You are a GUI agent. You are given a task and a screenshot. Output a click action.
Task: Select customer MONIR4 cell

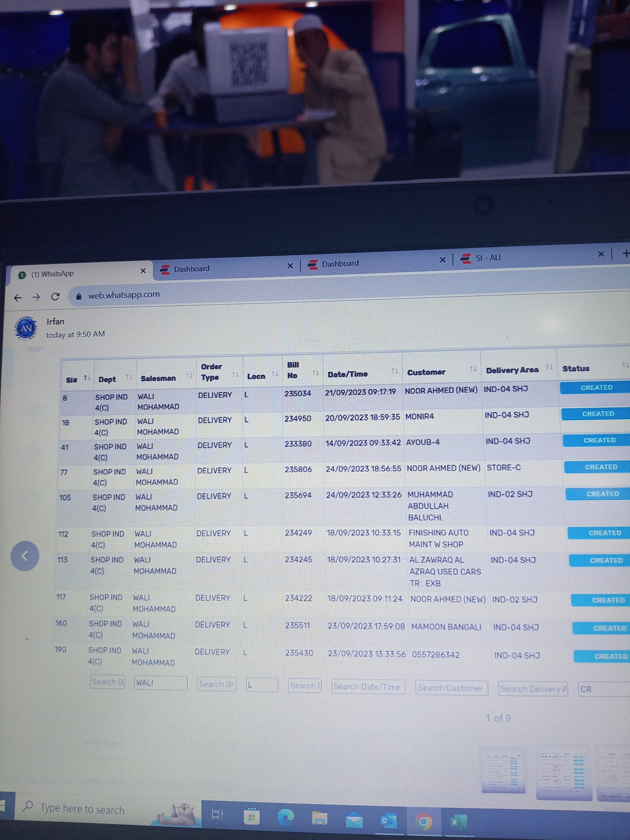[x=420, y=417]
